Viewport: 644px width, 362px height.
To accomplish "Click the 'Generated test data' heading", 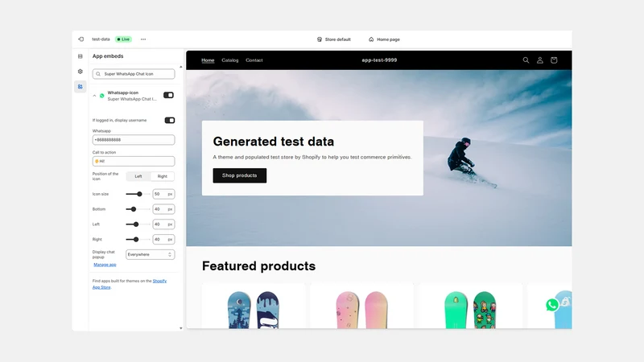I will (274, 142).
